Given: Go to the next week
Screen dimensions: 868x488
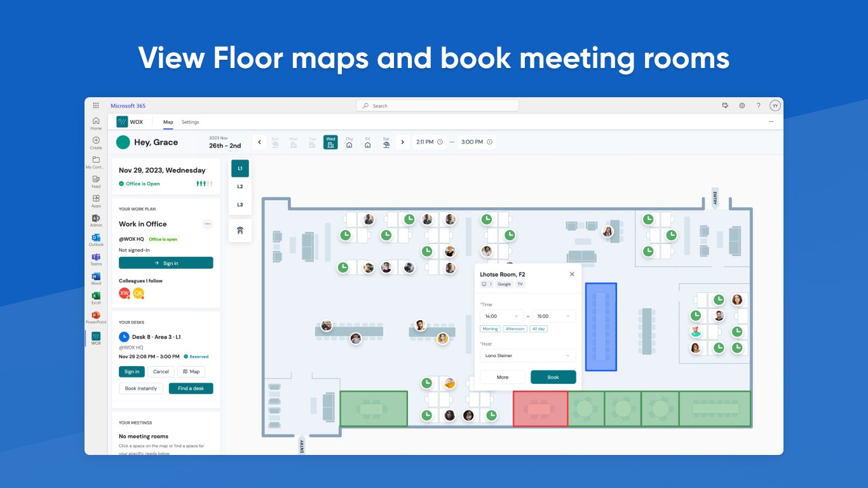Looking at the screenshot, I should tap(402, 142).
